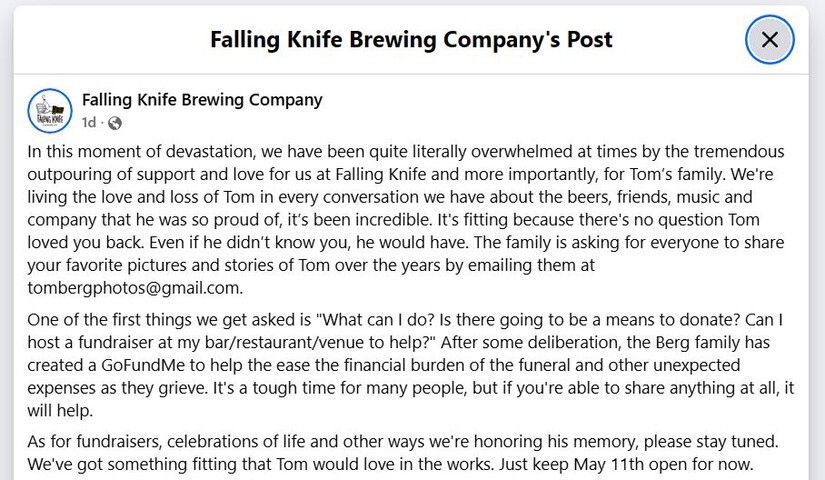825x480 pixels.
Task: Open the Falling Knife Brewing Company page name
Action: pyautogui.click(x=202, y=99)
